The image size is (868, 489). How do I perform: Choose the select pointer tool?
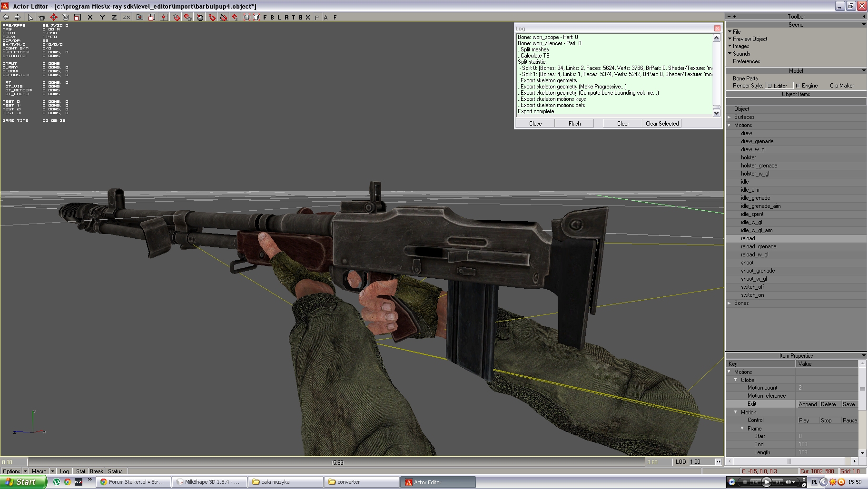click(x=30, y=17)
